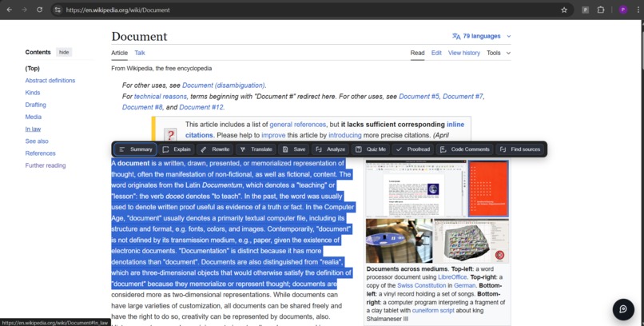644x326 pixels.
Task: Choose Quiz Me in the selection toolbar
Action: pyautogui.click(x=371, y=149)
